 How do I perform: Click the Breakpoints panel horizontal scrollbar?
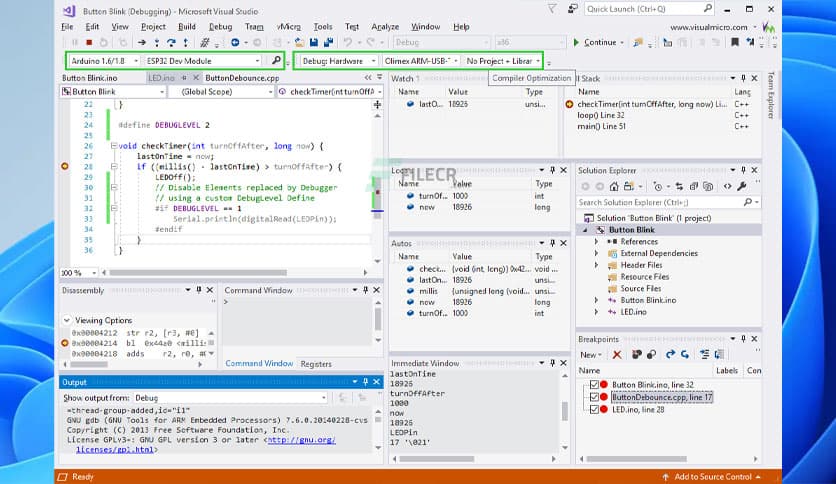point(637,458)
